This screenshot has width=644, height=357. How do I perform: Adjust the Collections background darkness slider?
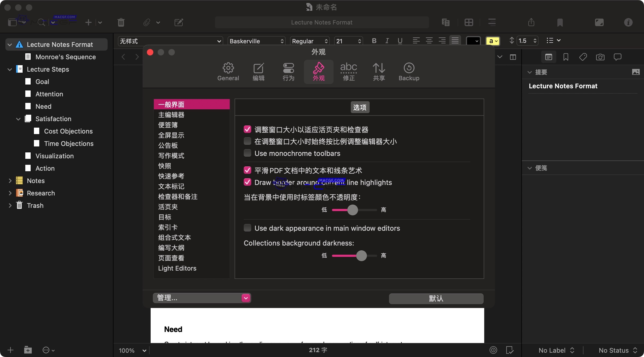362,255
